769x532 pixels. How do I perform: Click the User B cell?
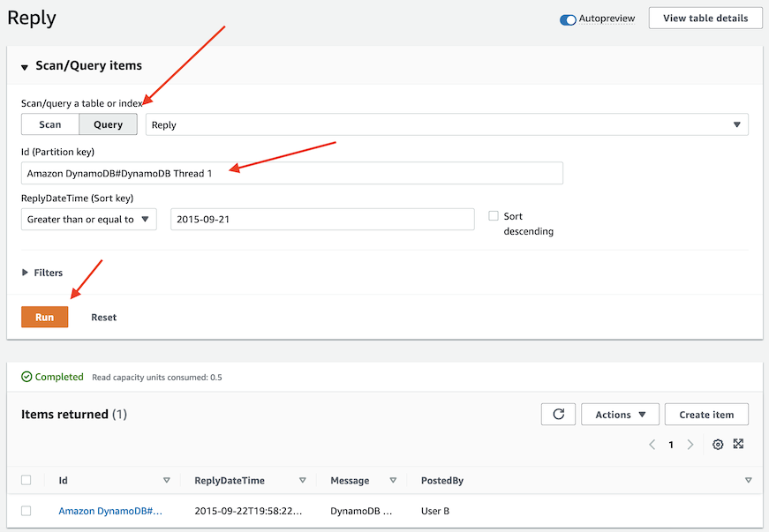pyautogui.click(x=435, y=511)
